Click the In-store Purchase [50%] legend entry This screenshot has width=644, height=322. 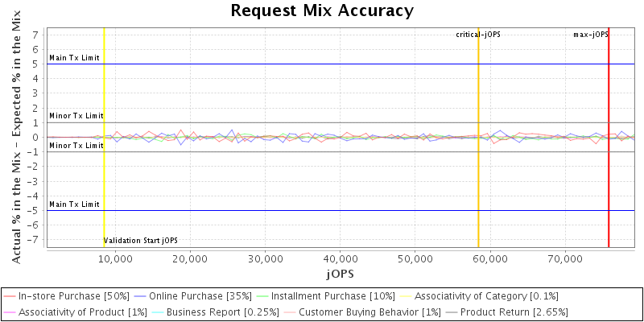[73, 296]
